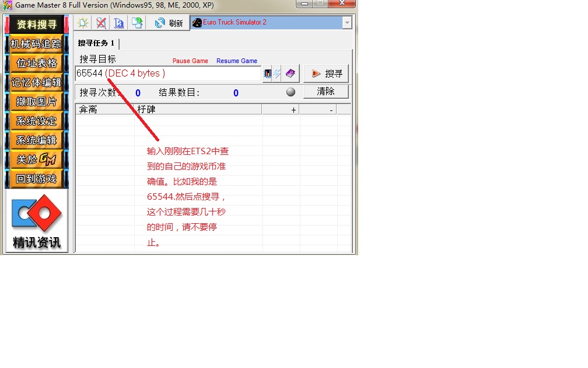Click the plus column header in results
Image resolution: width=588 pixels, height=368 pixels.
tap(281, 109)
